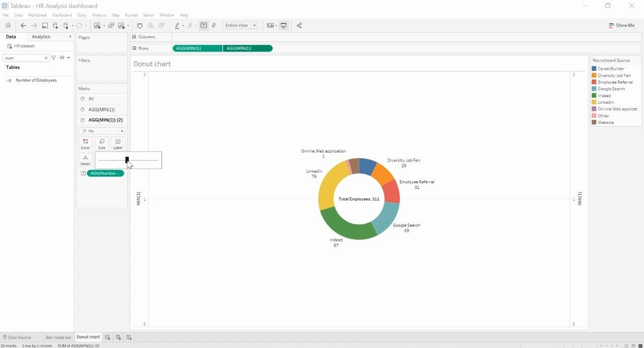The width and height of the screenshot is (644, 348).
Task: Click the first AGG(MIN(1)) pill on Rows
Action: coord(197,48)
